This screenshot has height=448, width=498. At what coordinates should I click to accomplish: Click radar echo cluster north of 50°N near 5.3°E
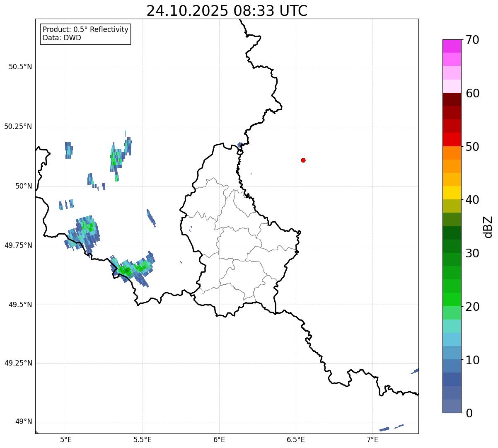click(x=117, y=157)
